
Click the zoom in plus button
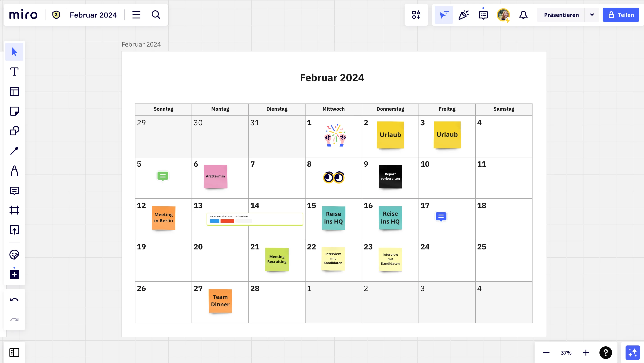coord(586,353)
